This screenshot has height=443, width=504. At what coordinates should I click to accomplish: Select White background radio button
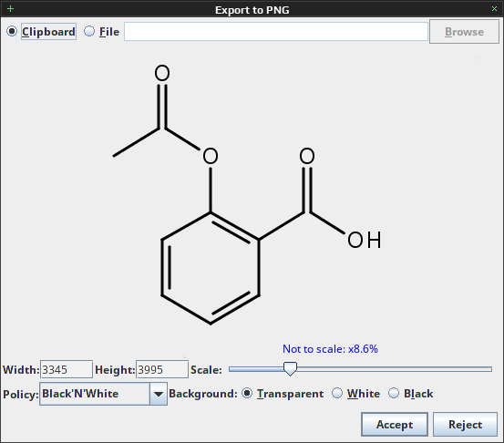(x=337, y=393)
